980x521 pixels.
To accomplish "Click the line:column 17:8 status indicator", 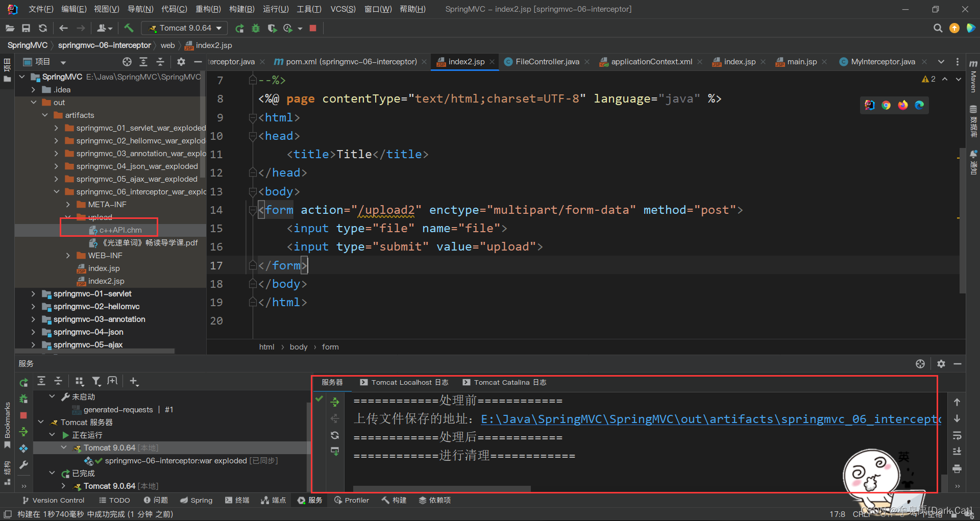I will click(x=837, y=514).
